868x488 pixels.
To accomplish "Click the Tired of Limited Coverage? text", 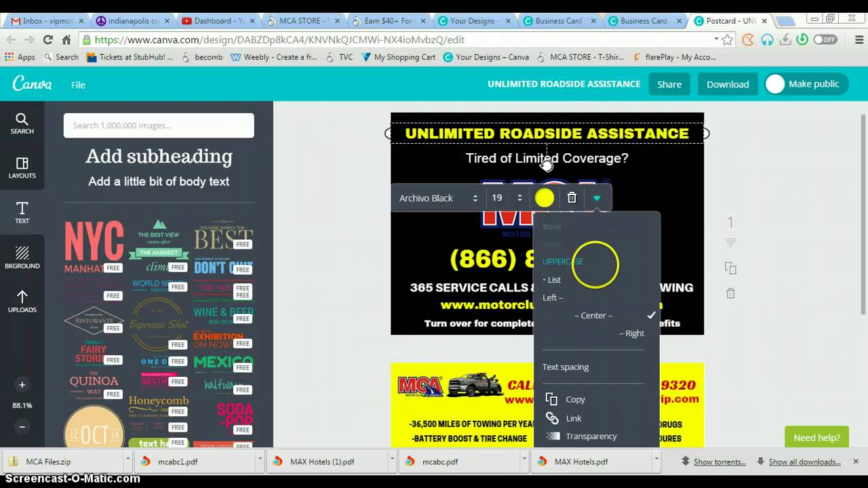I will pyautogui.click(x=547, y=158).
